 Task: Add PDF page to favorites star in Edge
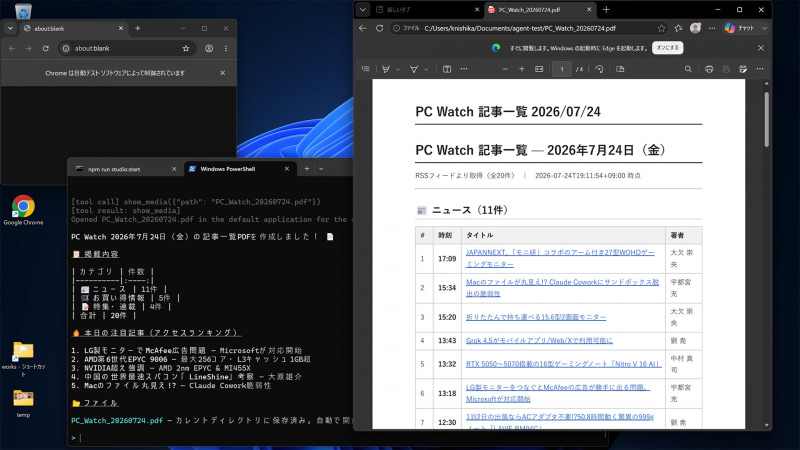click(662, 29)
